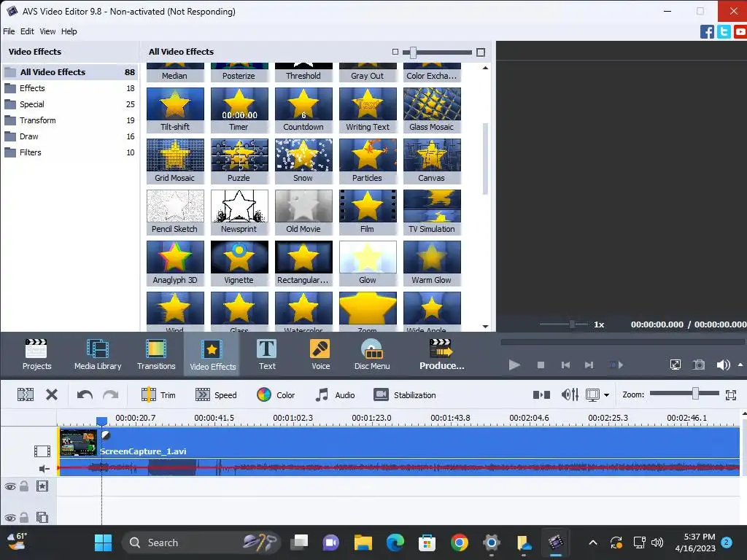
Task: Open the Voice recording tool
Action: [321, 354]
